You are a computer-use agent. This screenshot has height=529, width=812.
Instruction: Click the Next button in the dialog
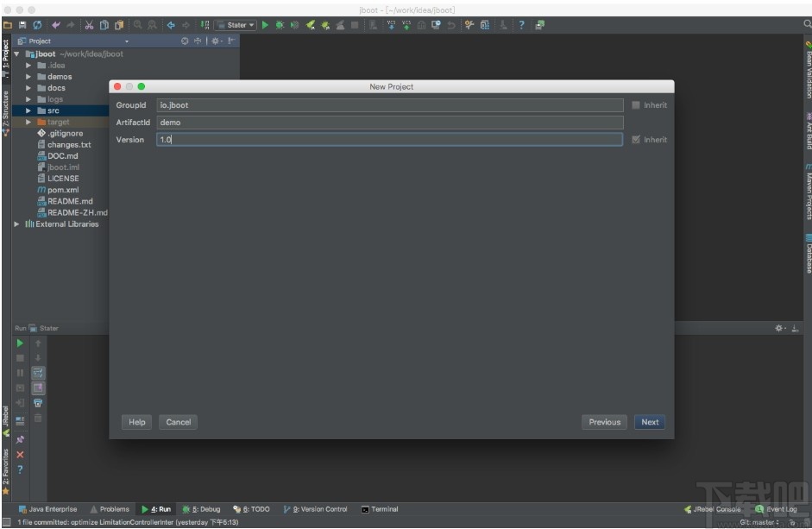pos(650,422)
